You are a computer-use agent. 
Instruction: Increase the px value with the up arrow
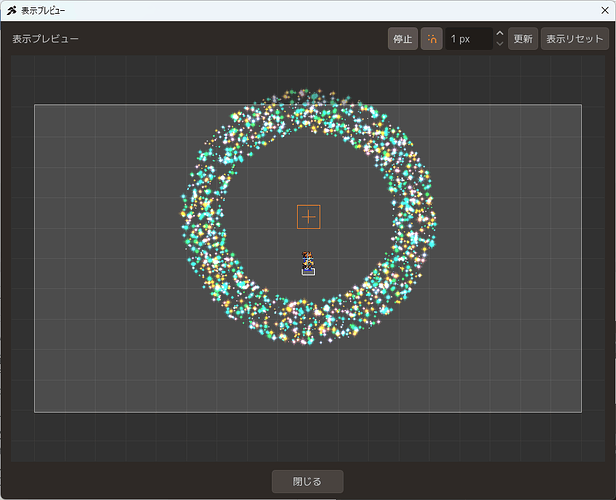tap(500, 34)
